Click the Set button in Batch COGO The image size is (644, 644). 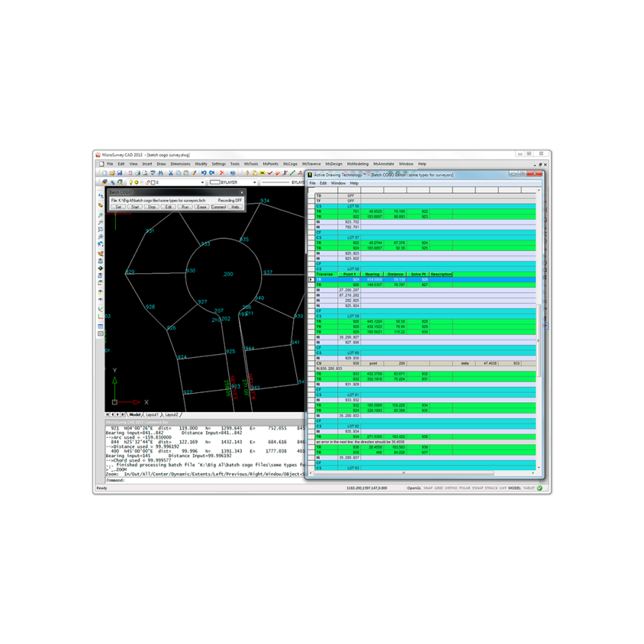tap(118, 207)
